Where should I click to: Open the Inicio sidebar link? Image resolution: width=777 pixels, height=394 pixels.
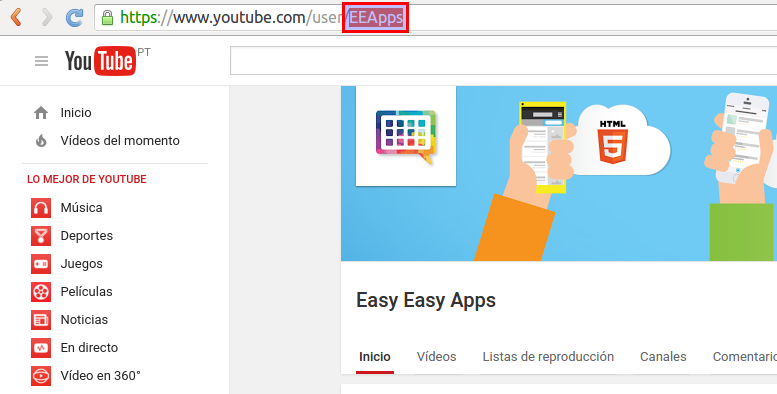tap(76, 113)
